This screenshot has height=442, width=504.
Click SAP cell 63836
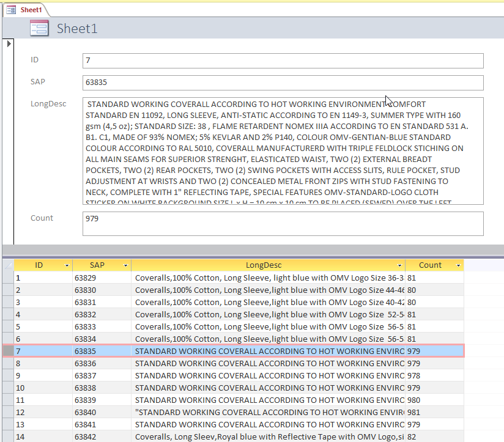102,363
